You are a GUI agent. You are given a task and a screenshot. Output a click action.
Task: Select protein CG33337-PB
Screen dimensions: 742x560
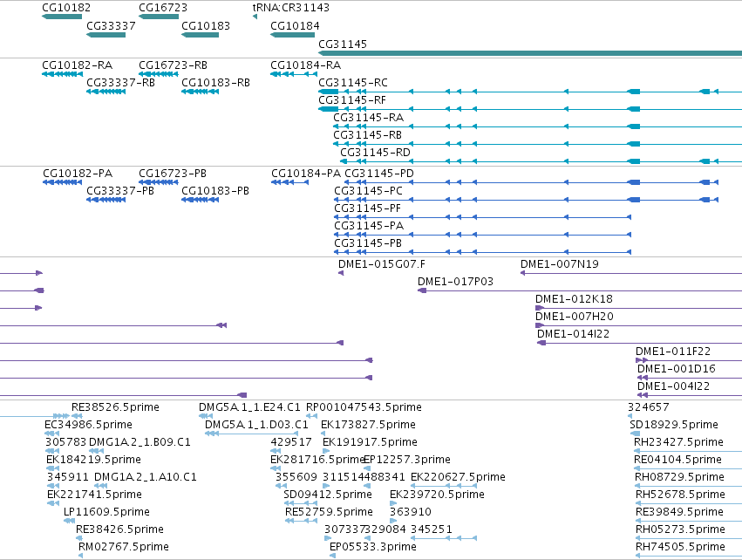click(x=106, y=200)
